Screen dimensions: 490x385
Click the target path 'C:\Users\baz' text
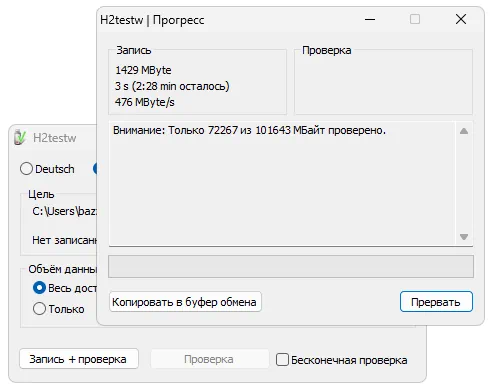point(64,211)
